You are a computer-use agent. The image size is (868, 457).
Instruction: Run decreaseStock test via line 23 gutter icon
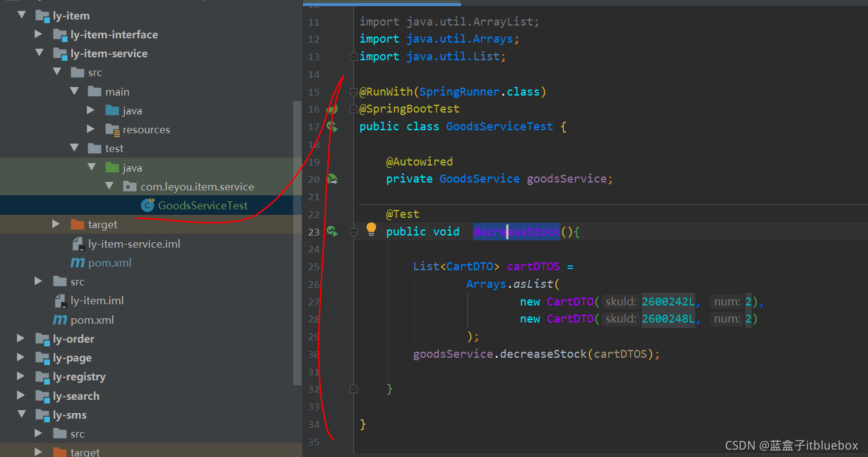tap(332, 231)
